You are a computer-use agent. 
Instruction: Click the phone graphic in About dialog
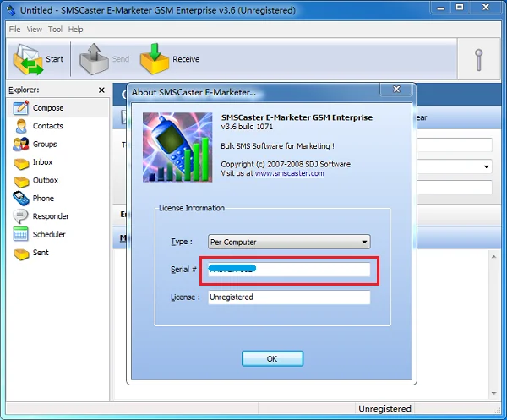click(177, 147)
